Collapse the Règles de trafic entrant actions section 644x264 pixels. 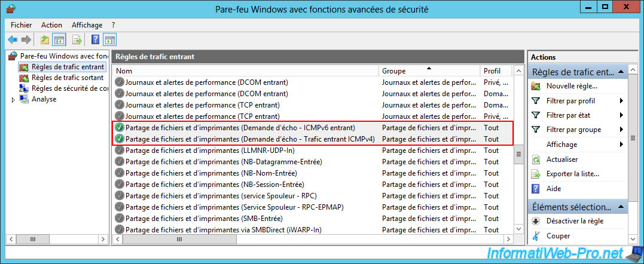621,72
